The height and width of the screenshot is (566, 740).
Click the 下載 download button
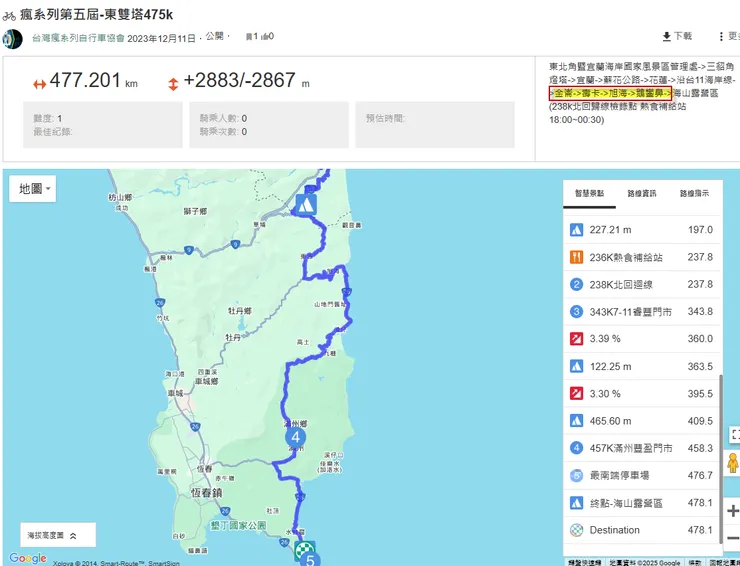677,36
